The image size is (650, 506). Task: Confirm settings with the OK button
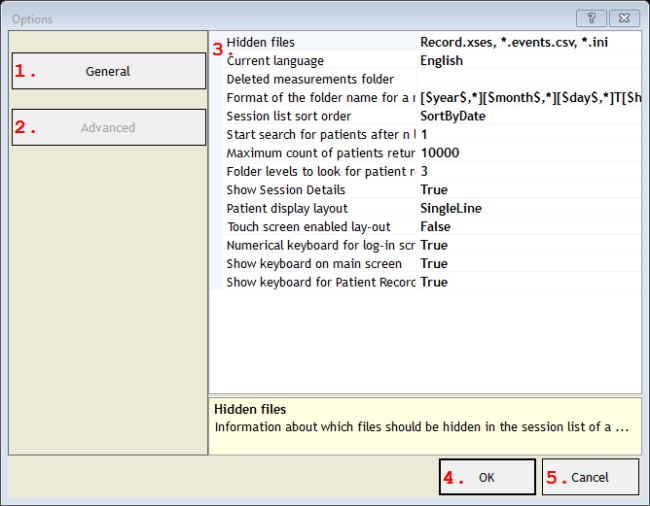[487, 477]
